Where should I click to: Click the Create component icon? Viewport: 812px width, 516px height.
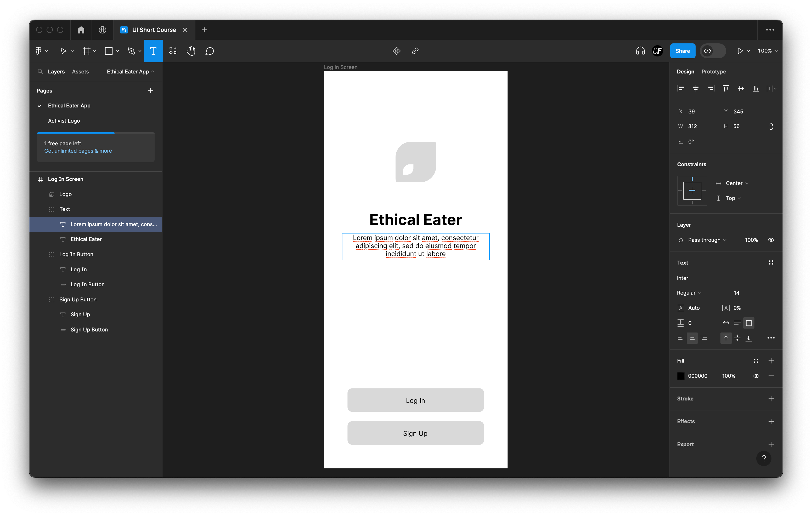396,51
